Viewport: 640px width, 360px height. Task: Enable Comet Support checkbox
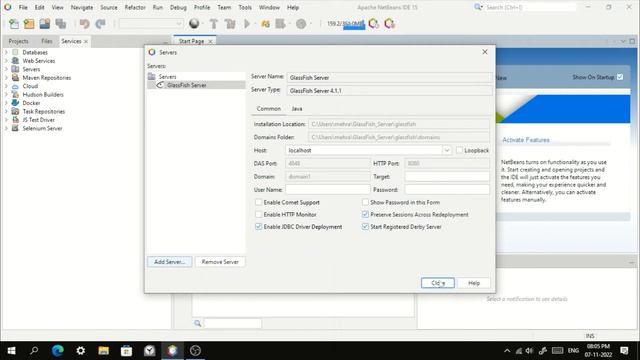point(258,202)
